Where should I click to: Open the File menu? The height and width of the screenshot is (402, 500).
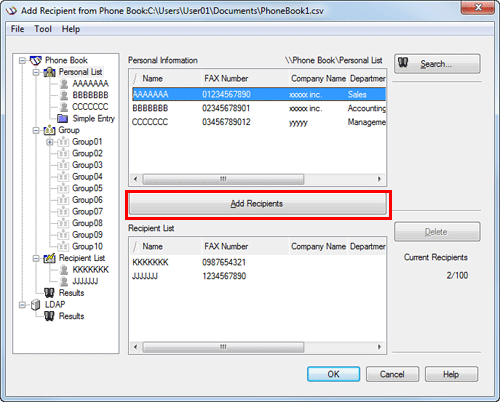pyautogui.click(x=17, y=29)
